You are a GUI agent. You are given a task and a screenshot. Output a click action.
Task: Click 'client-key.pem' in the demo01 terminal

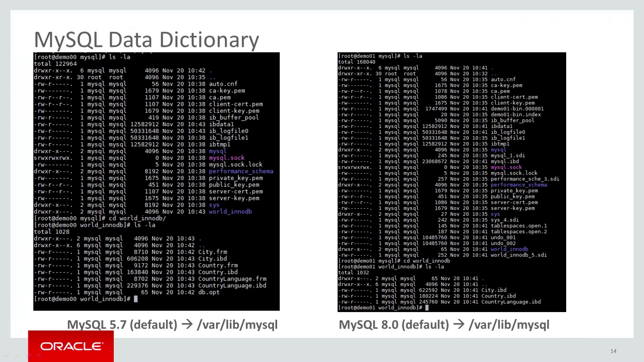coord(513,103)
